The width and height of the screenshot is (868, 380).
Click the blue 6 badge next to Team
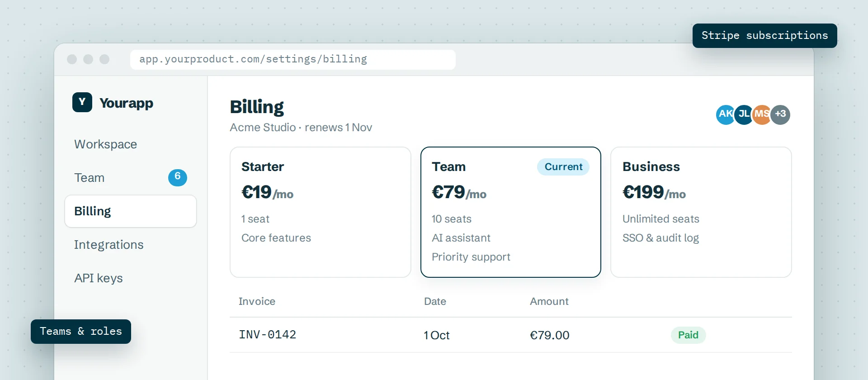pos(178,177)
